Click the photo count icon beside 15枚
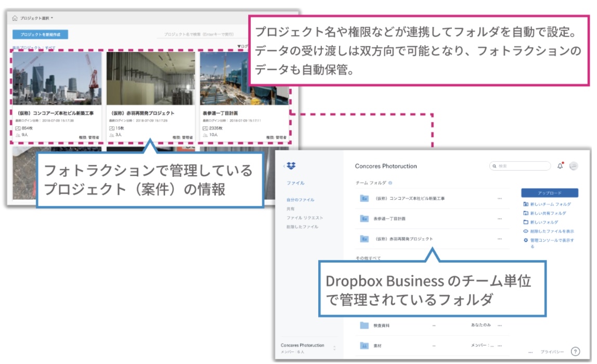Screen dimensions: 597x364 (112, 128)
